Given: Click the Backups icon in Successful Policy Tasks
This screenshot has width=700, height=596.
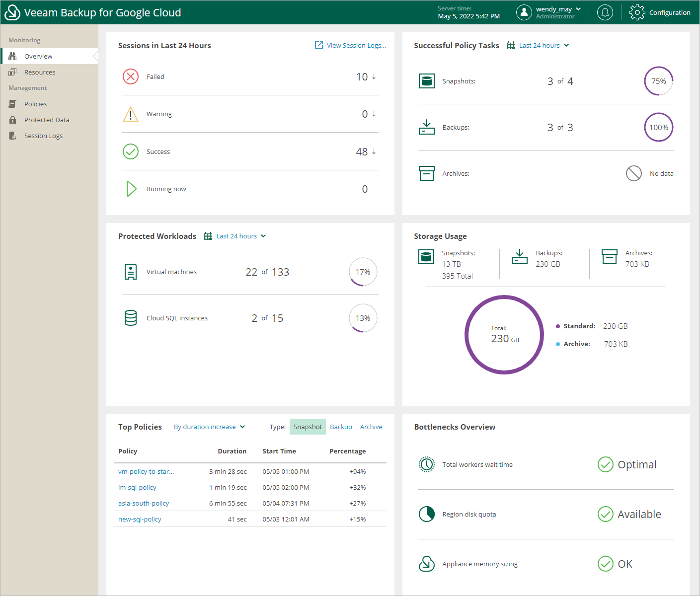Looking at the screenshot, I should (x=427, y=127).
